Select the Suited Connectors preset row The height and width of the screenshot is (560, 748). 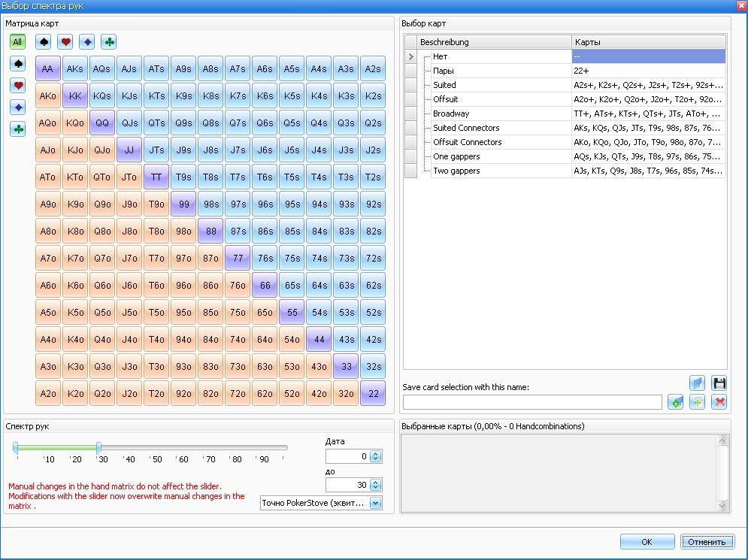tap(565, 128)
